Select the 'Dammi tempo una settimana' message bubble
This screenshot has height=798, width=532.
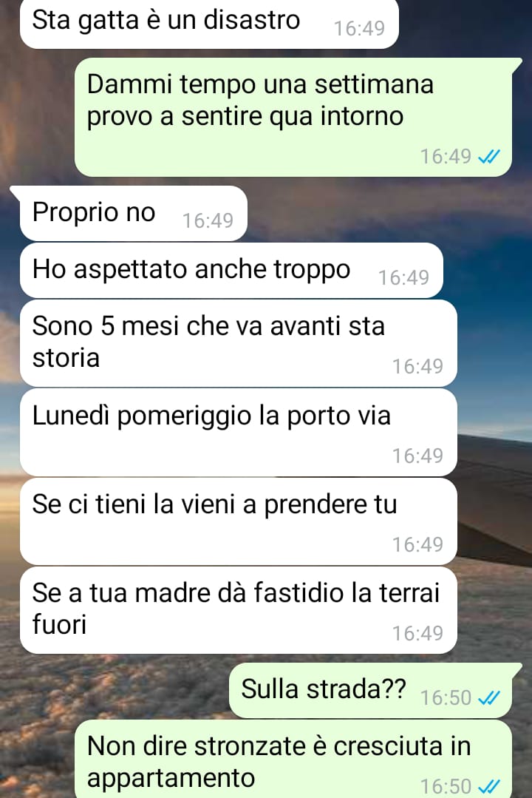pos(294,117)
